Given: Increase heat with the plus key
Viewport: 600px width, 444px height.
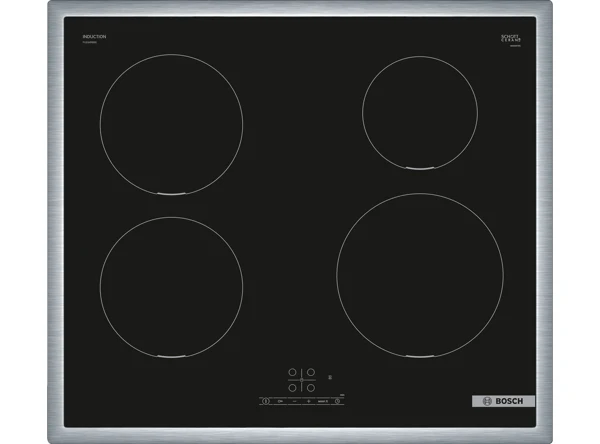Looking at the screenshot, I should (x=309, y=401).
